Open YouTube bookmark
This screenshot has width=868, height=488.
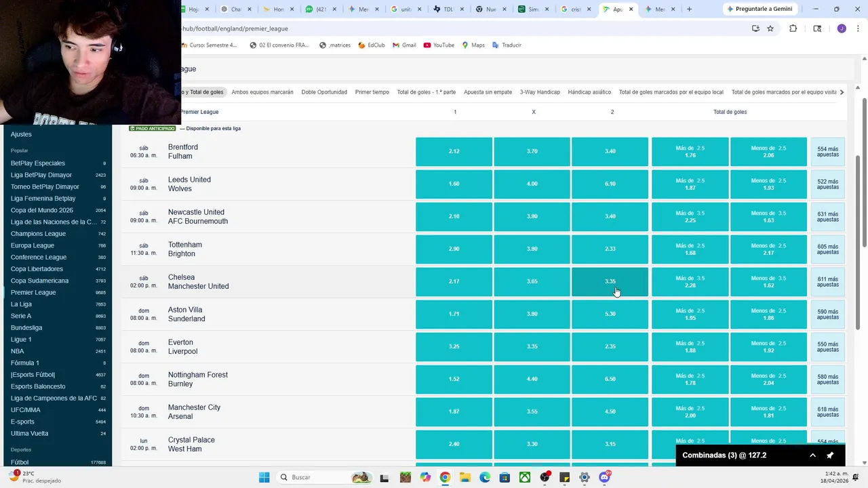(x=439, y=45)
